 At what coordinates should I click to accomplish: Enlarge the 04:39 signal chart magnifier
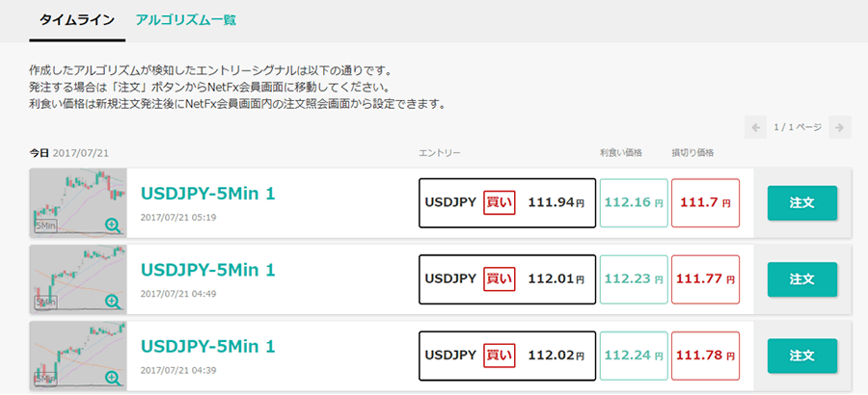coord(113,378)
